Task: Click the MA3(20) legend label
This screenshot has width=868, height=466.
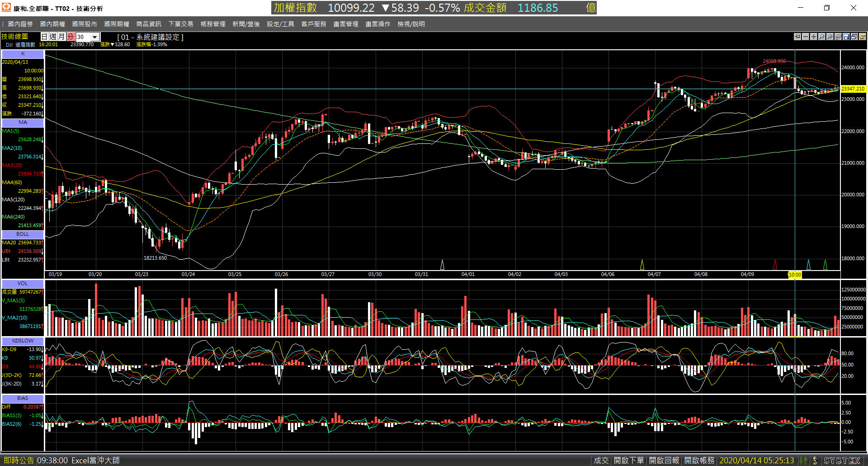Action: [12, 165]
